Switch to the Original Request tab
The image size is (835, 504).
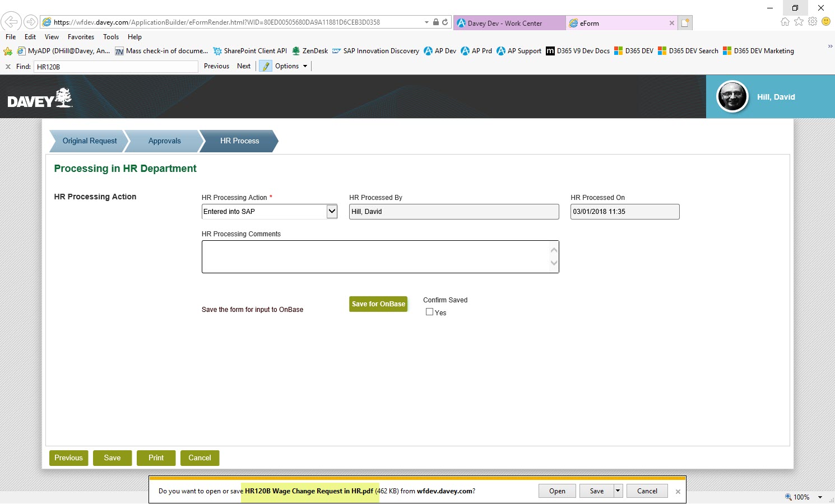90,141
